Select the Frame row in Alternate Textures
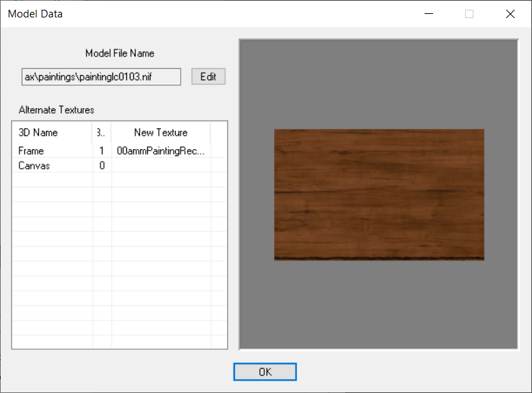Image resolution: width=532 pixels, height=393 pixels. [x=119, y=151]
